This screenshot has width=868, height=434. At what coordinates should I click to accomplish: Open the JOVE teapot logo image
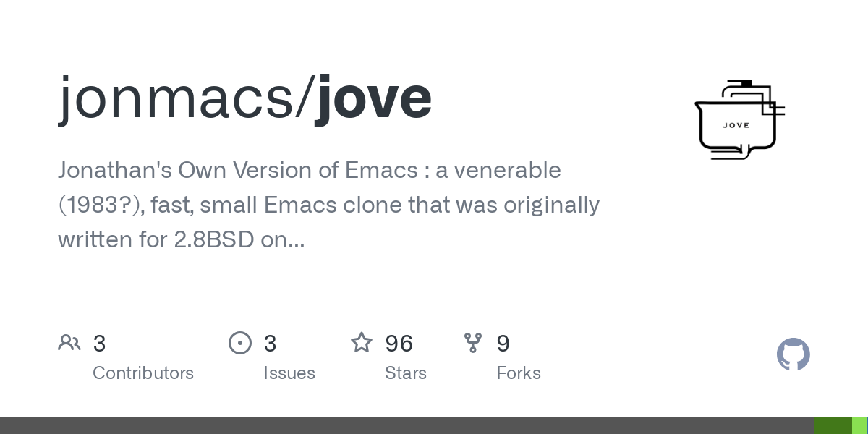pos(739,120)
